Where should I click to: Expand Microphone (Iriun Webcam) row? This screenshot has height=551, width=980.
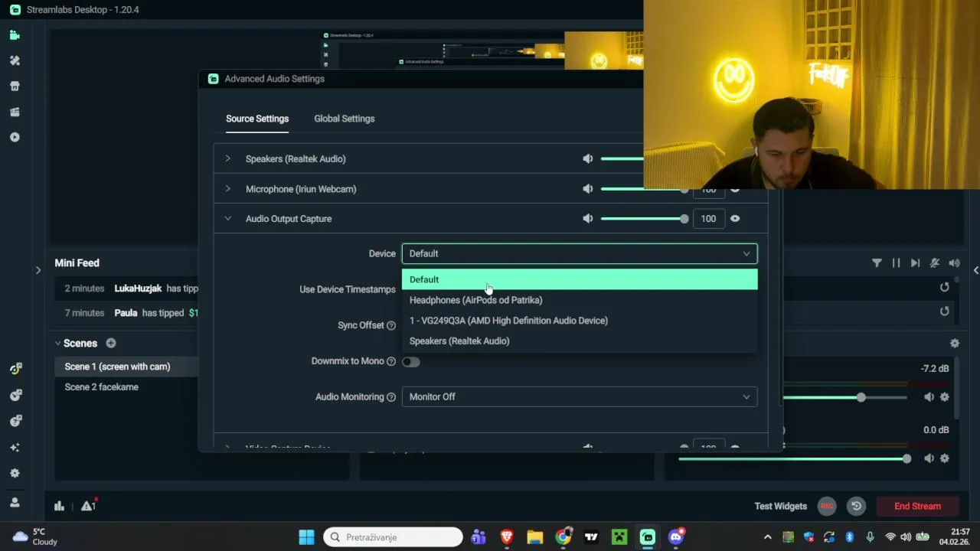pyautogui.click(x=227, y=189)
